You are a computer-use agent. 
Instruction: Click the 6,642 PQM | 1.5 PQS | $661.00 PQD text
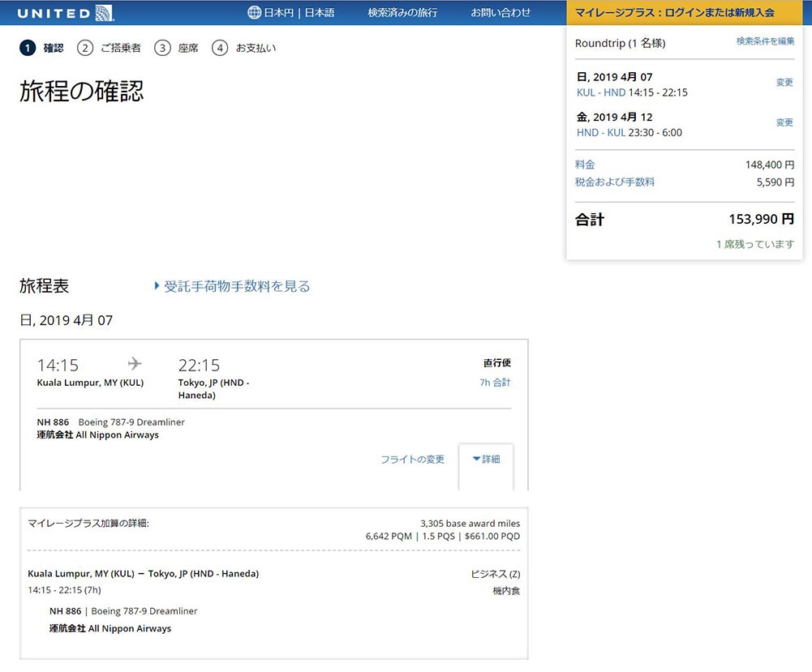443,537
